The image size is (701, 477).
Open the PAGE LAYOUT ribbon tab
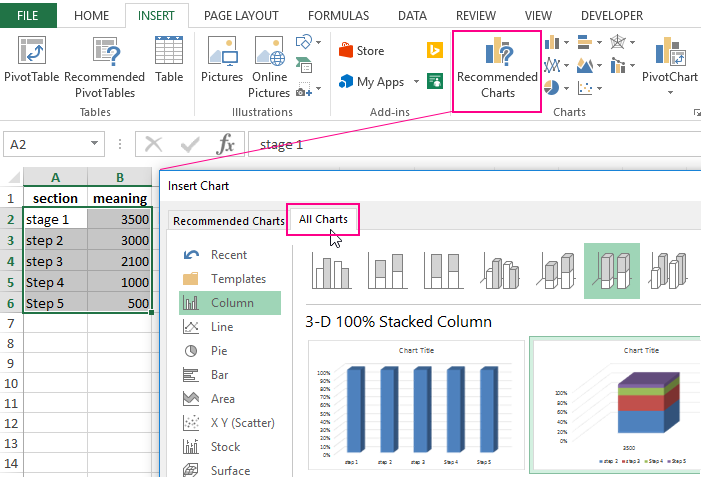click(x=241, y=16)
